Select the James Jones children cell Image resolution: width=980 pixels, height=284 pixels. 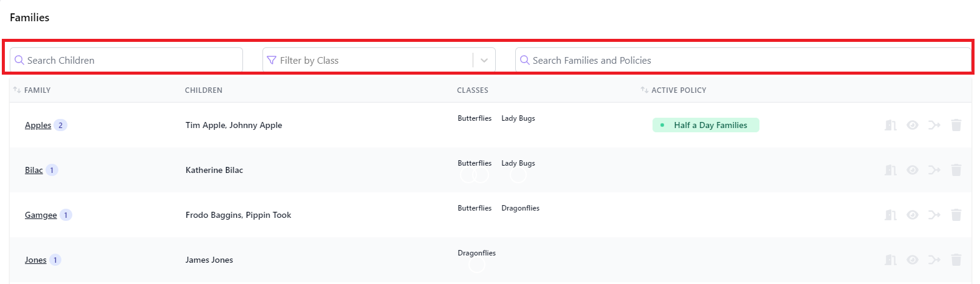[209, 260]
